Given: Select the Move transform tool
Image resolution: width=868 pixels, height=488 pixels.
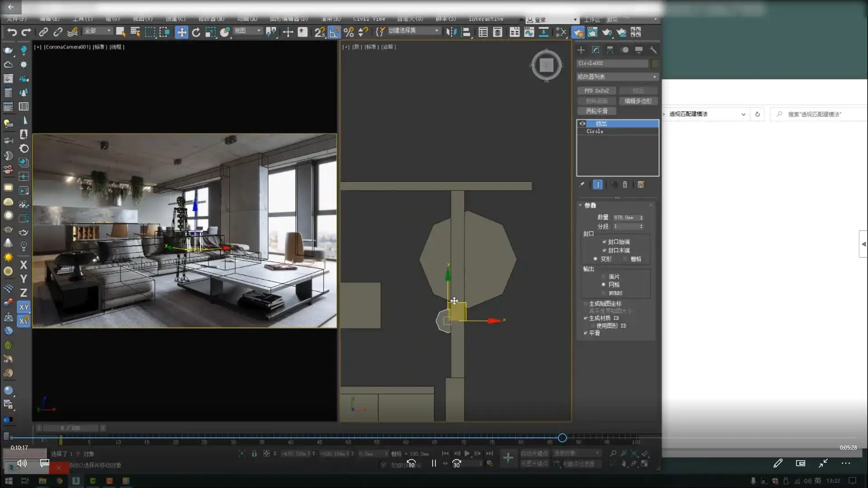Looking at the screenshot, I should (x=181, y=32).
